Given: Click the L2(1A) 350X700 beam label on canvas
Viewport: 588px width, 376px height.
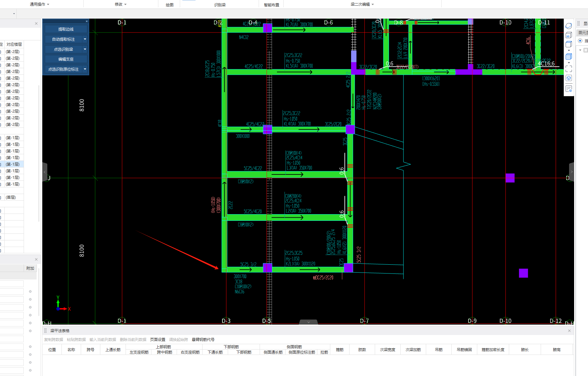Looking at the screenshot, I should coord(298,211).
